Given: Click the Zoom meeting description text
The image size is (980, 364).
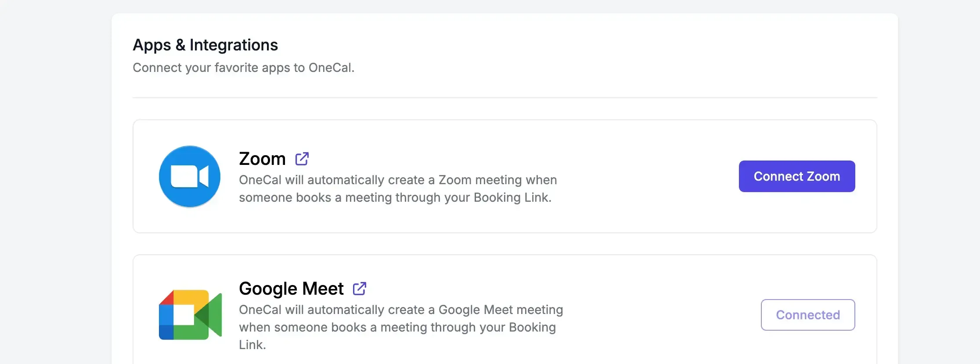Looking at the screenshot, I should coord(397,189).
